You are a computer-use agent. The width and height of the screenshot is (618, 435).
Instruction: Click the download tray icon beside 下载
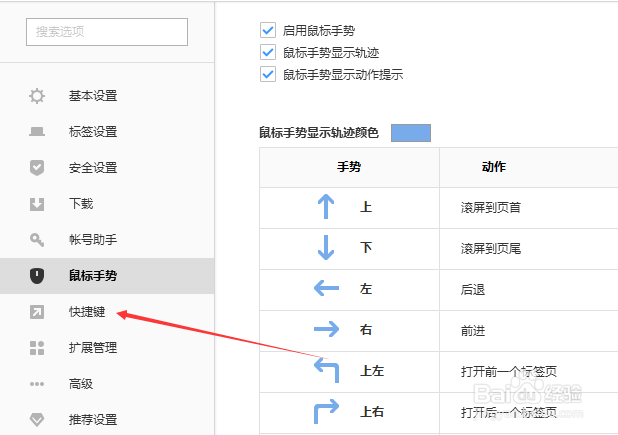point(37,204)
